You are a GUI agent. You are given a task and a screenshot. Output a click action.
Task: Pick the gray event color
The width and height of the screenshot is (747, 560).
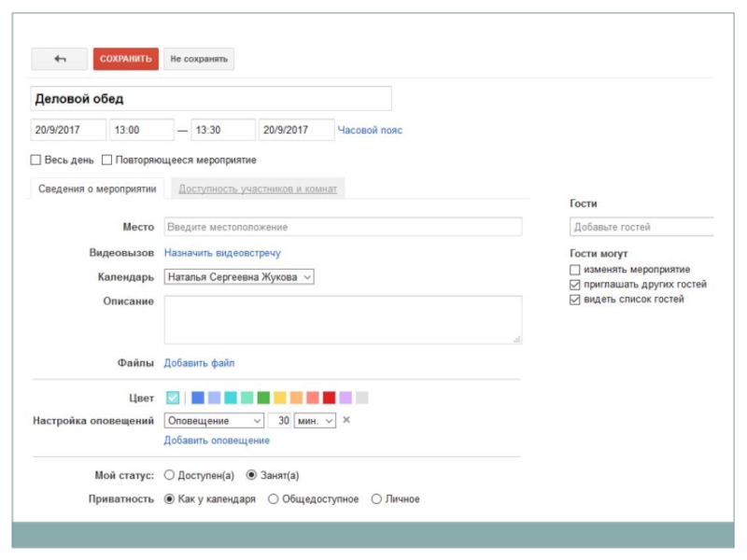tap(362, 398)
